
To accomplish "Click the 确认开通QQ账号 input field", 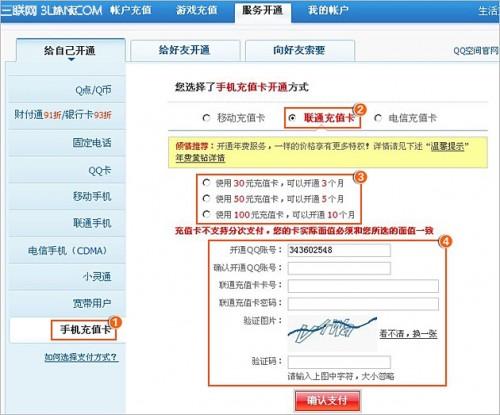I will (x=339, y=268).
